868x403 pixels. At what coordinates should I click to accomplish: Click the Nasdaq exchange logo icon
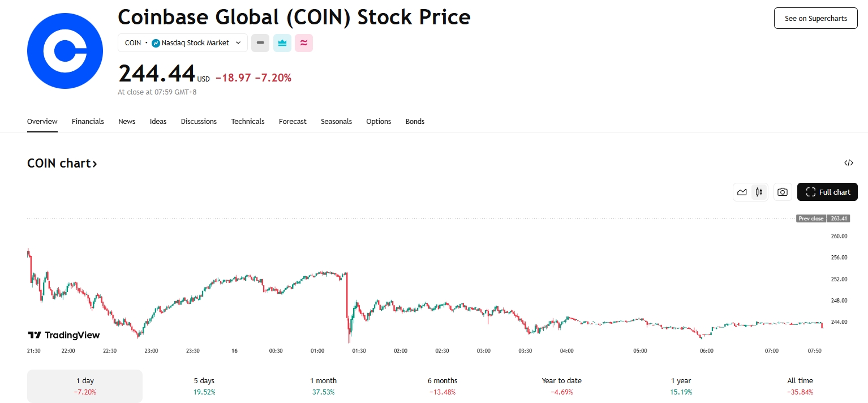point(156,43)
